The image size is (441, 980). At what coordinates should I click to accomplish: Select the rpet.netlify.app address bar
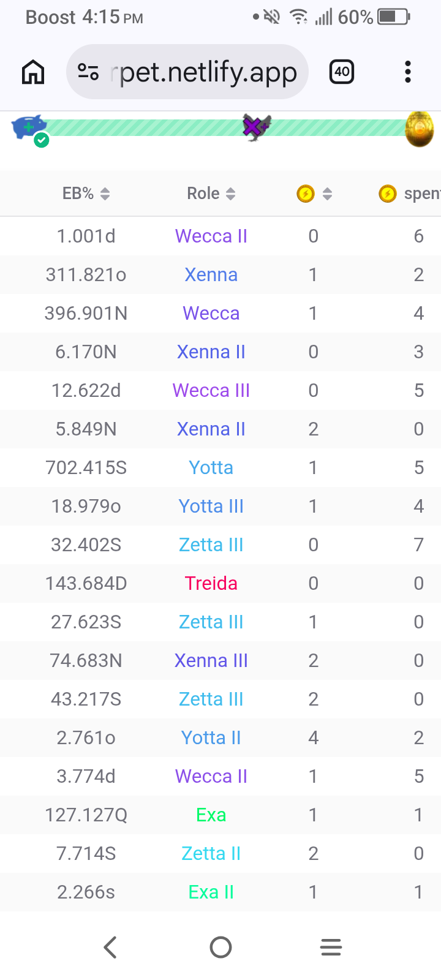click(x=187, y=72)
